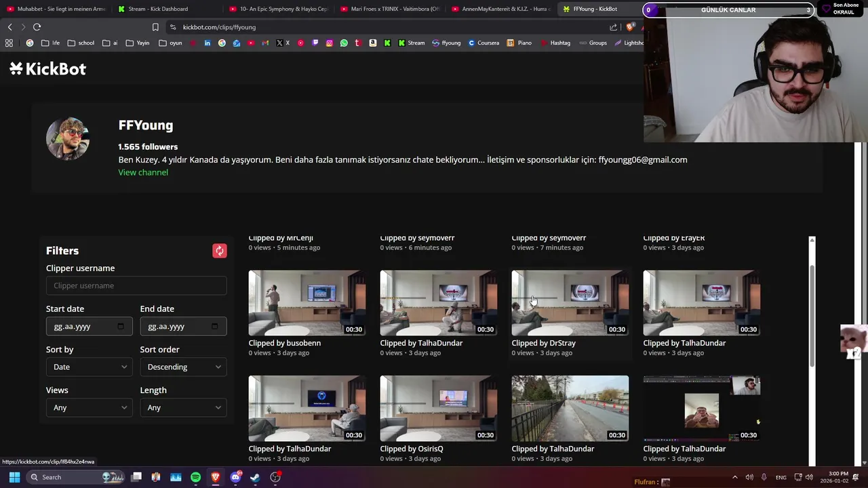Open the KickBot logo home link
This screenshot has height=488, width=868.
point(47,68)
